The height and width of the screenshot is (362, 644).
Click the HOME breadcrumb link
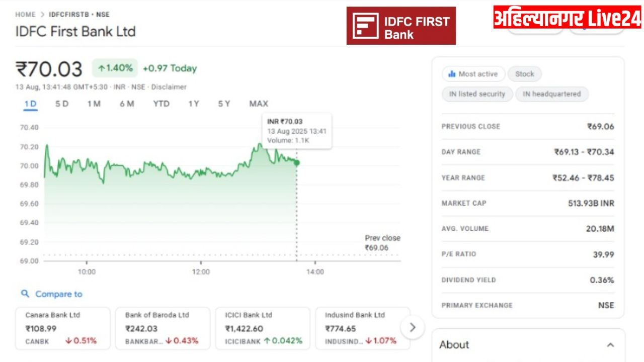click(x=25, y=15)
